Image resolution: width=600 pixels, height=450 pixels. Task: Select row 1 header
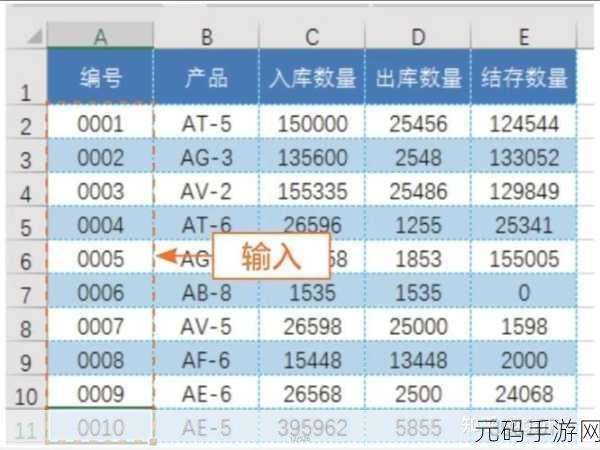[x=26, y=77]
